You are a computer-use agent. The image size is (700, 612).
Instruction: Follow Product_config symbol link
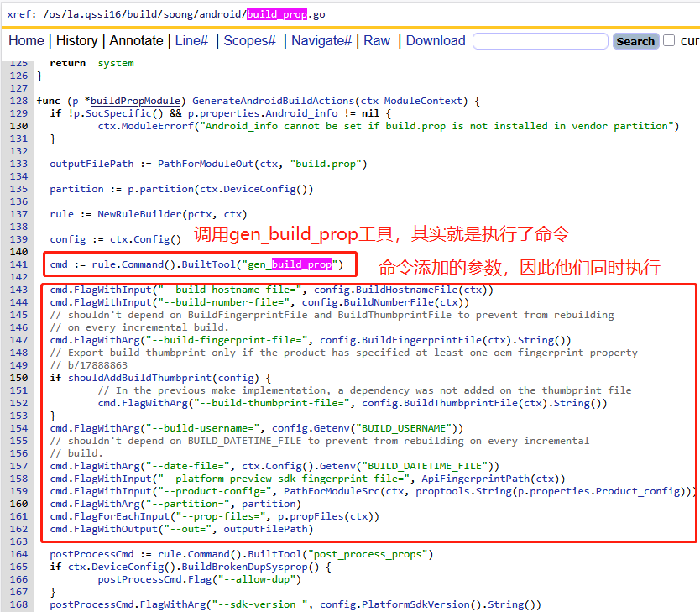coord(638,491)
